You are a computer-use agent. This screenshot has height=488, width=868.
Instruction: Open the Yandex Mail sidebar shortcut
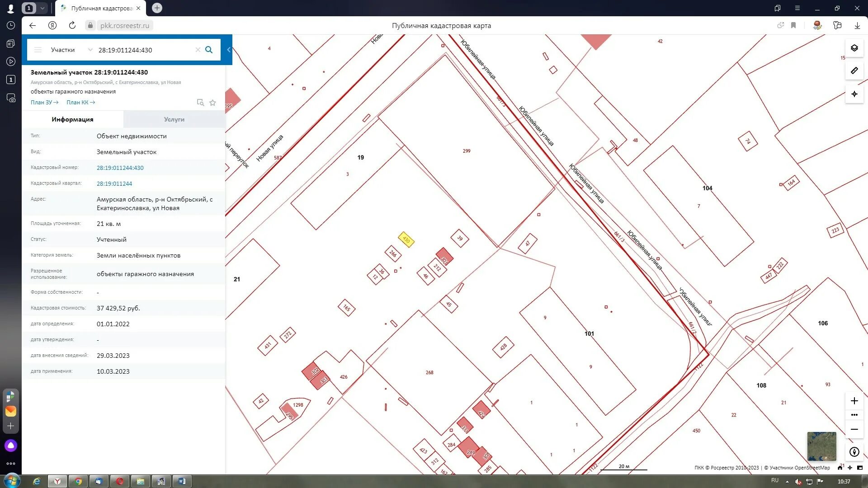(11, 411)
